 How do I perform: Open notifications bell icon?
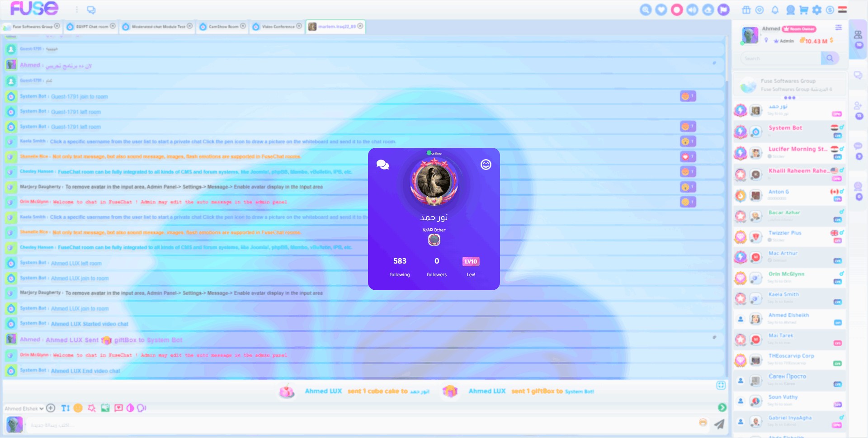click(x=775, y=9)
